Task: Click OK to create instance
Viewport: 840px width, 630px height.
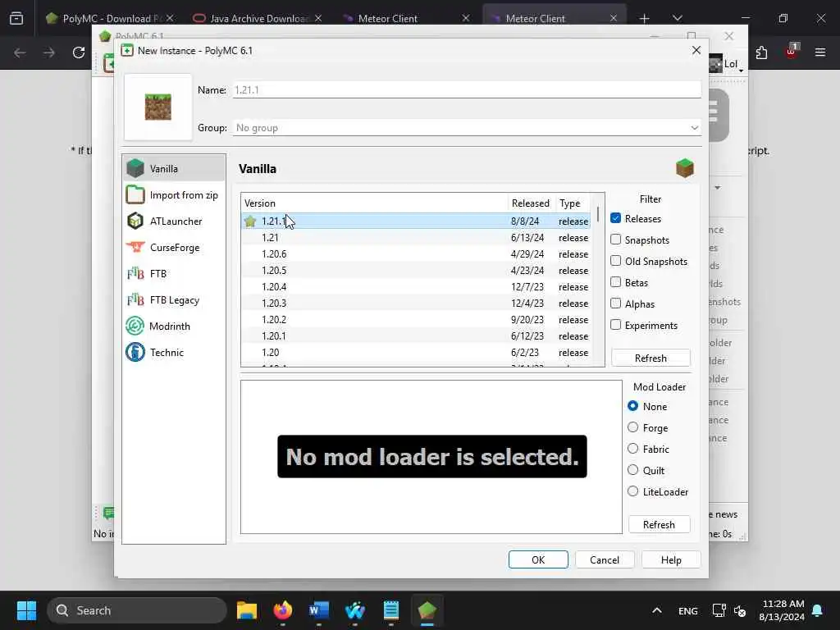Action: [538, 559]
